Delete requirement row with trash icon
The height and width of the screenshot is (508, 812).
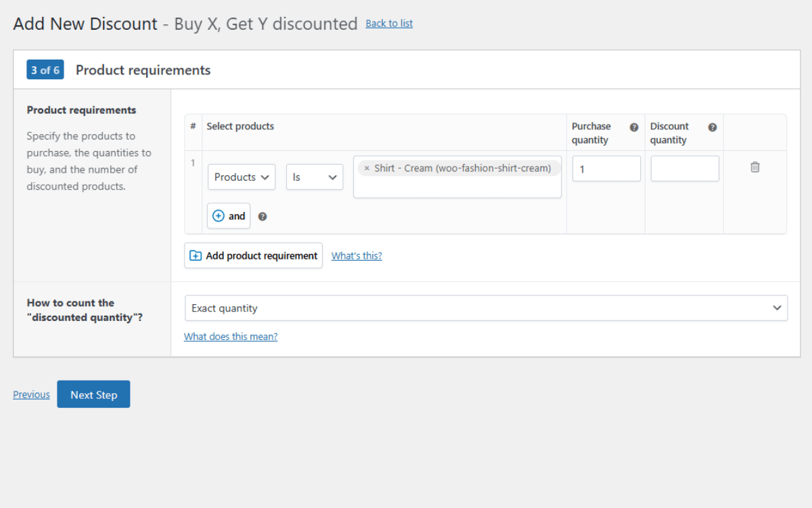(755, 167)
